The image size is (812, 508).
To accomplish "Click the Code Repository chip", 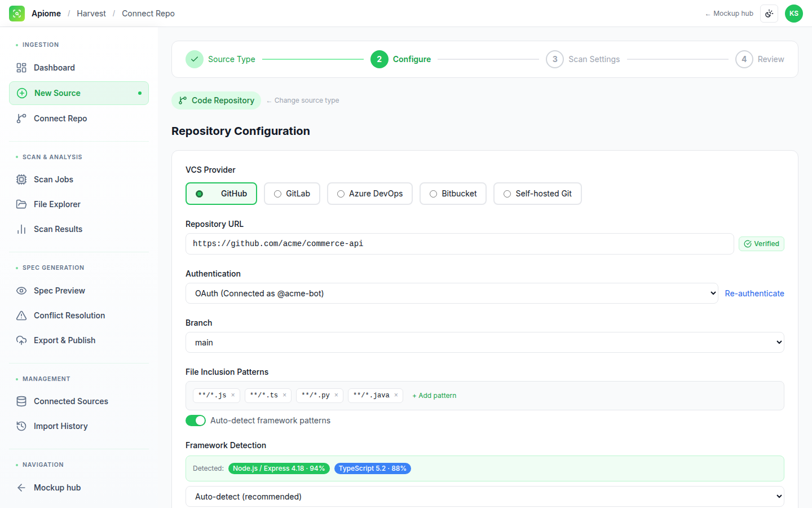I will (x=217, y=100).
